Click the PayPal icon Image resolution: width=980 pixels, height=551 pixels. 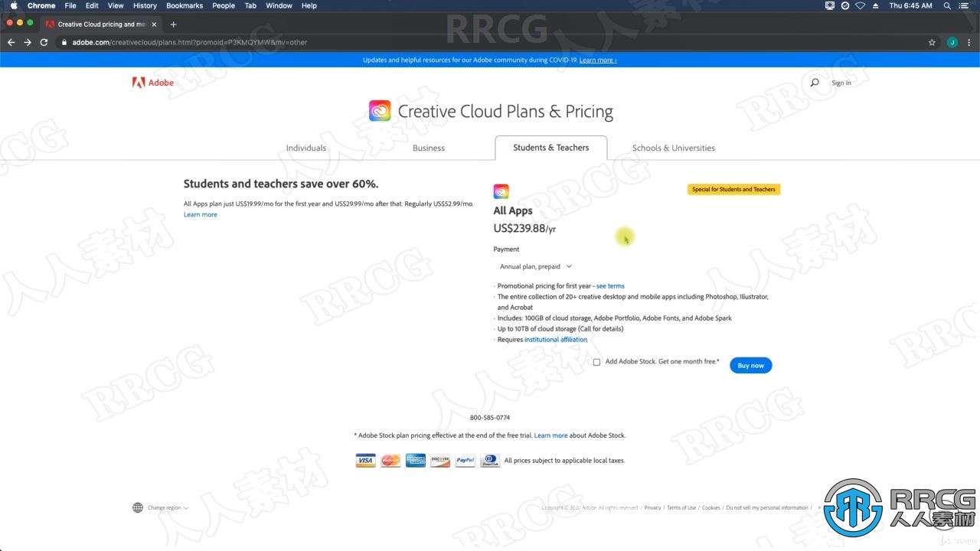click(465, 461)
